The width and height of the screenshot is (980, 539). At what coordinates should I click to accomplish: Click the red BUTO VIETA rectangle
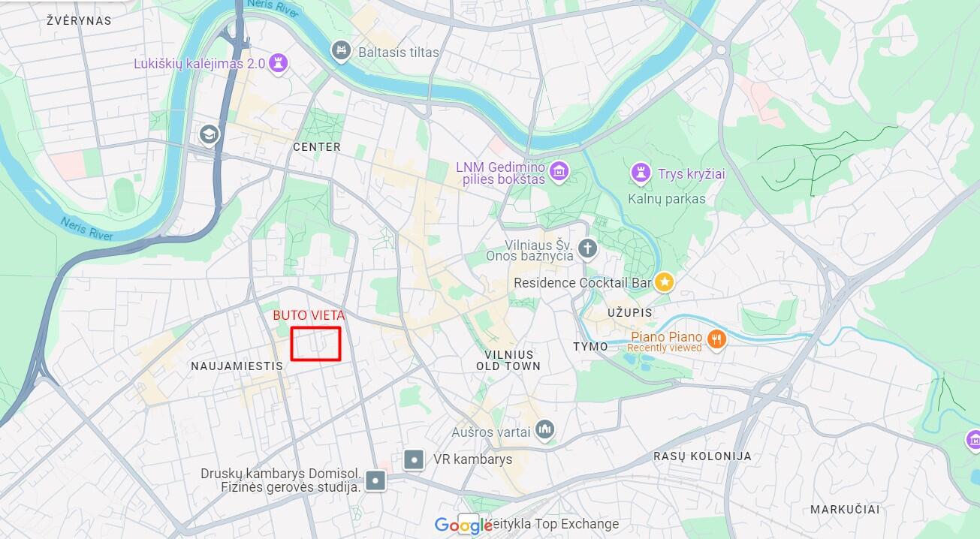coord(316,344)
